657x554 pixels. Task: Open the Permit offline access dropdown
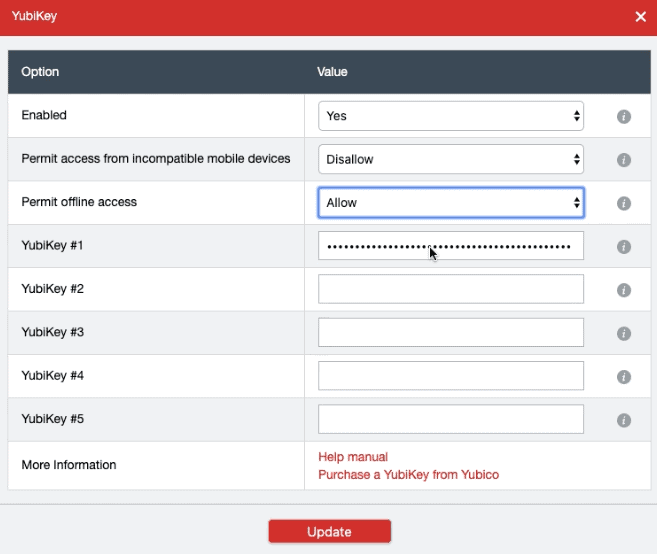(451, 202)
